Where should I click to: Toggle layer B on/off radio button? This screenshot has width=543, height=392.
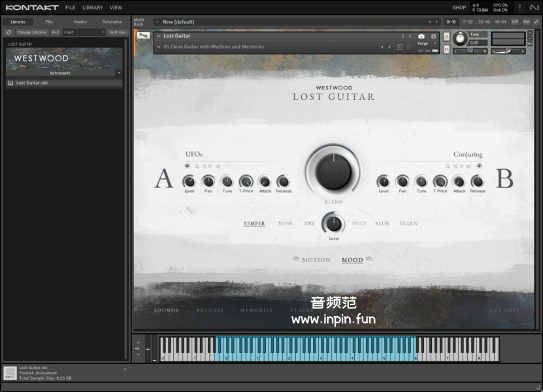[x=479, y=166]
